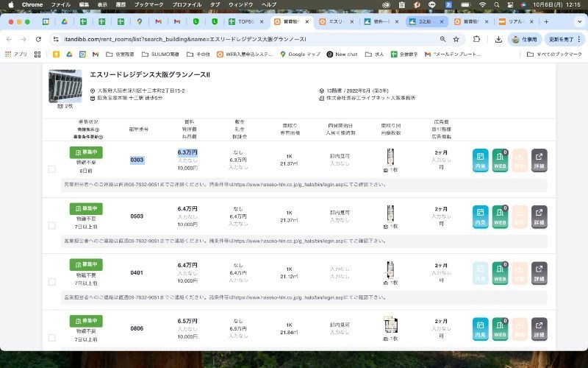The height and width of the screenshot is (368, 588).
Task: Switch to the TOP50 tab
Action: [246, 22]
